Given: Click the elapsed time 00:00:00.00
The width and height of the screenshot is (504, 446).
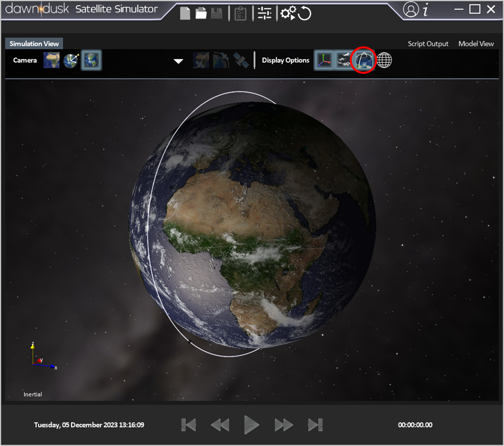Looking at the screenshot, I should click(x=415, y=425).
